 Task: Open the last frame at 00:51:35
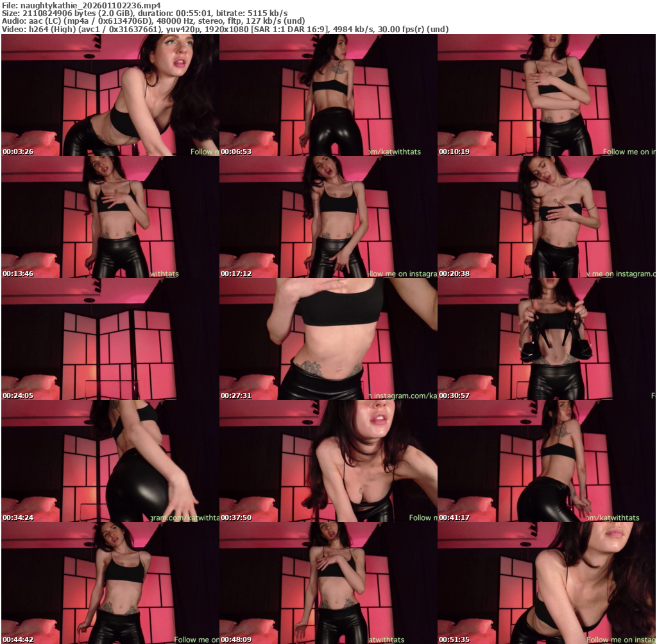pyautogui.click(x=546, y=583)
